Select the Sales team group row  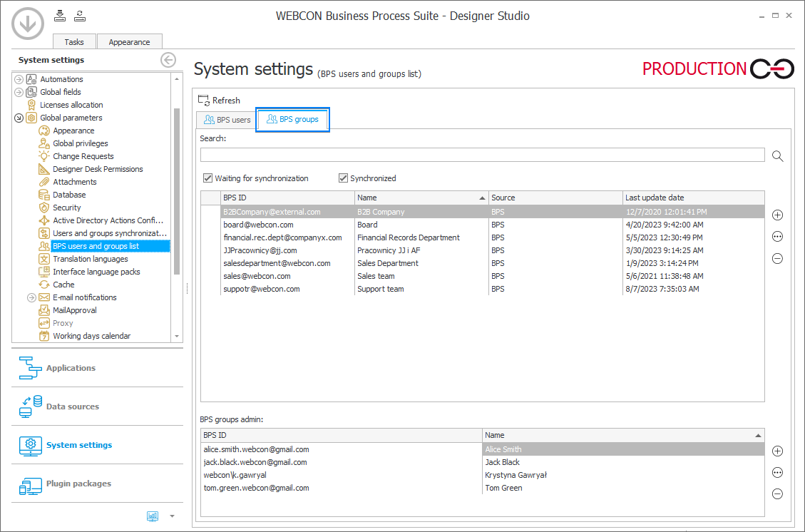pos(483,276)
